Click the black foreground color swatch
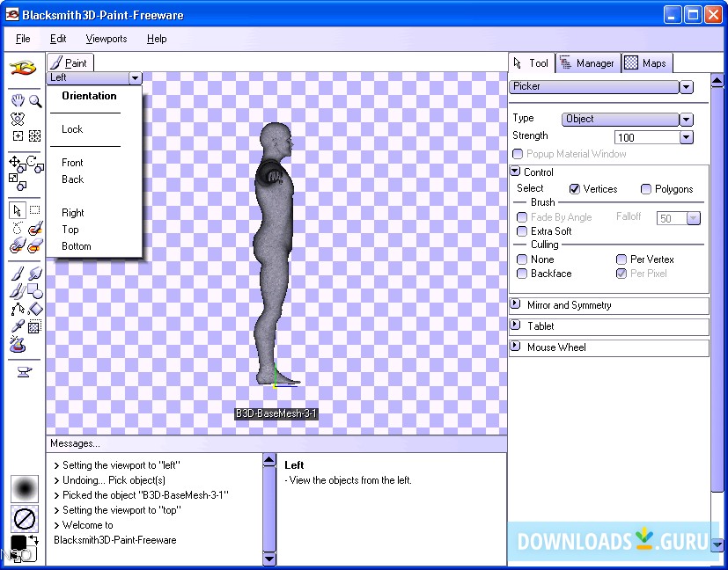Image resolution: width=728 pixels, height=570 pixels. (18, 544)
